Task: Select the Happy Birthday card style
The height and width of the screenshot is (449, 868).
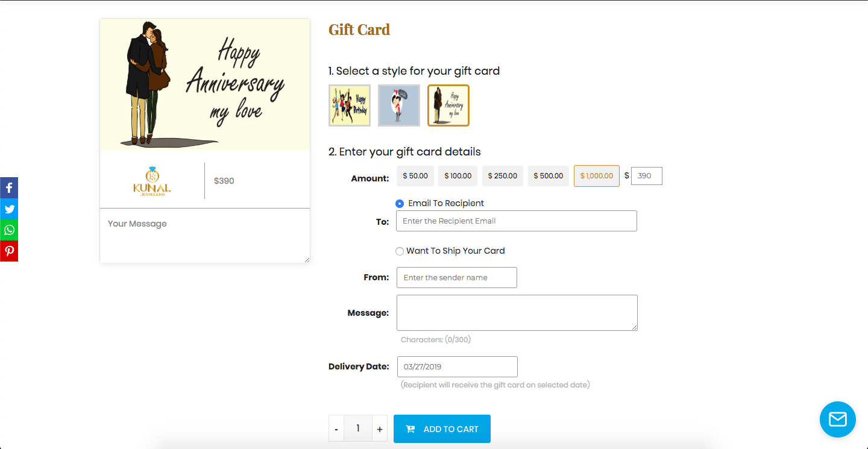Action: point(349,105)
